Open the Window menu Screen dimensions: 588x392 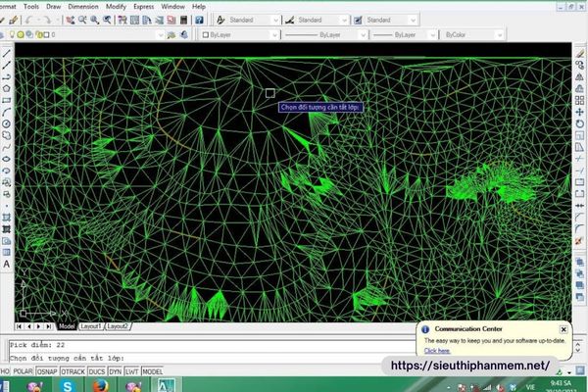coord(172,7)
